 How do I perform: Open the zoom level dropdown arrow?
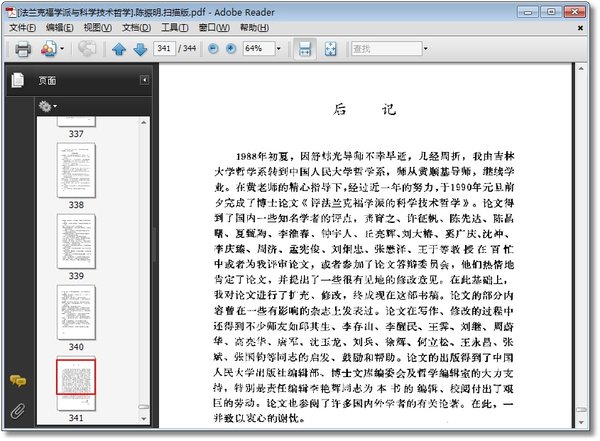[279, 49]
